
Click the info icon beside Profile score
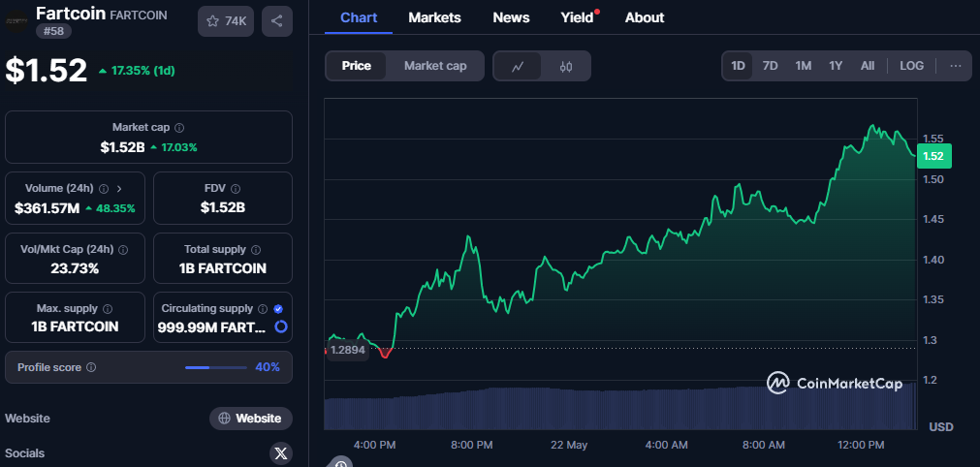coord(91,368)
